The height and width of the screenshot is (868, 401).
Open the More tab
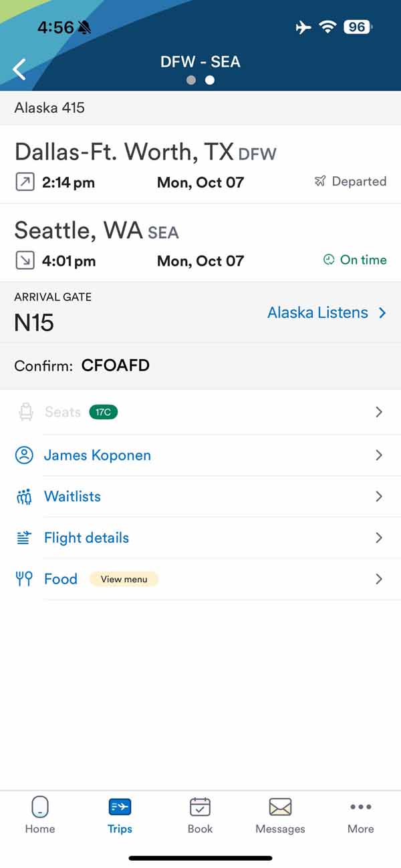click(360, 816)
